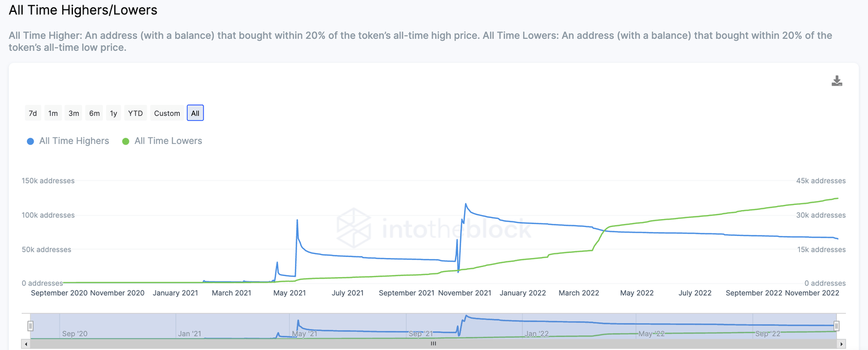
Task: Pick the YTD range option
Action: (x=135, y=113)
